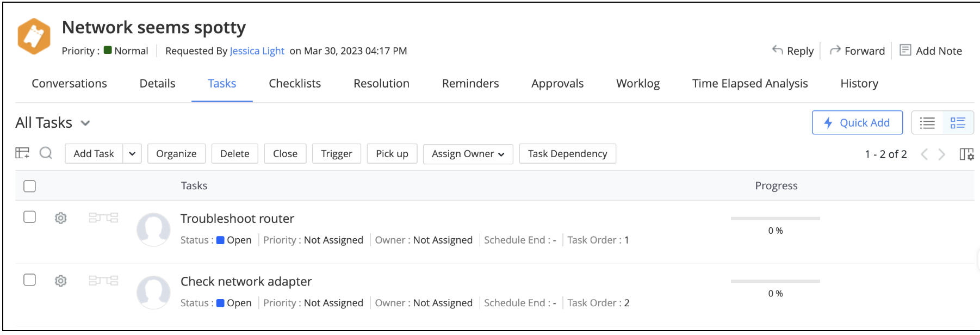The width and height of the screenshot is (980, 335).
Task: Switch to detailed list view icon
Action: [958, 123]
